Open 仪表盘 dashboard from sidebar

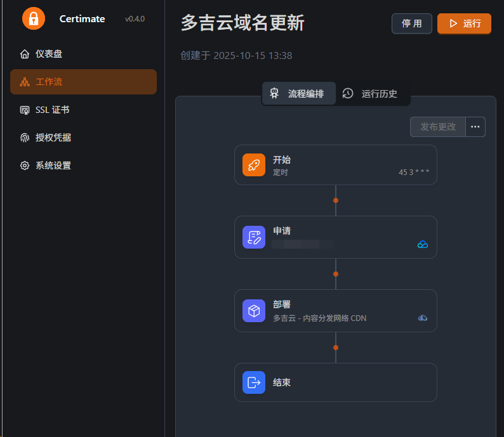[x=49, y=54]
